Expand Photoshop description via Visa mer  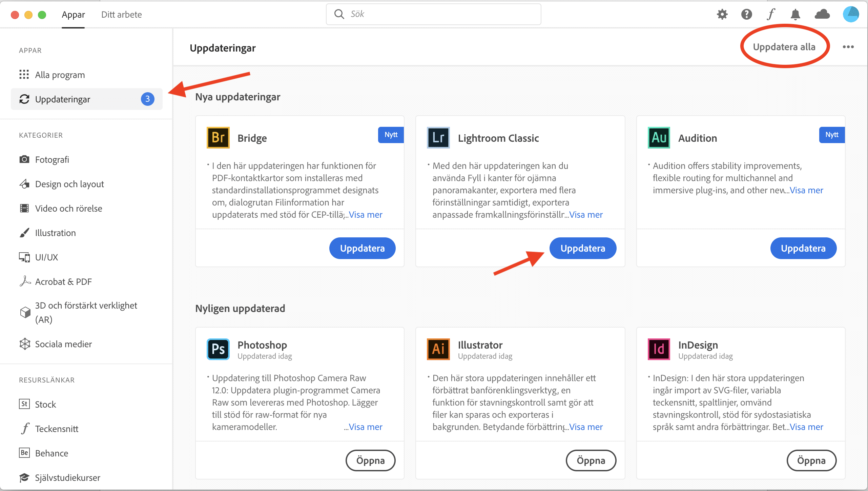[366, 427]
